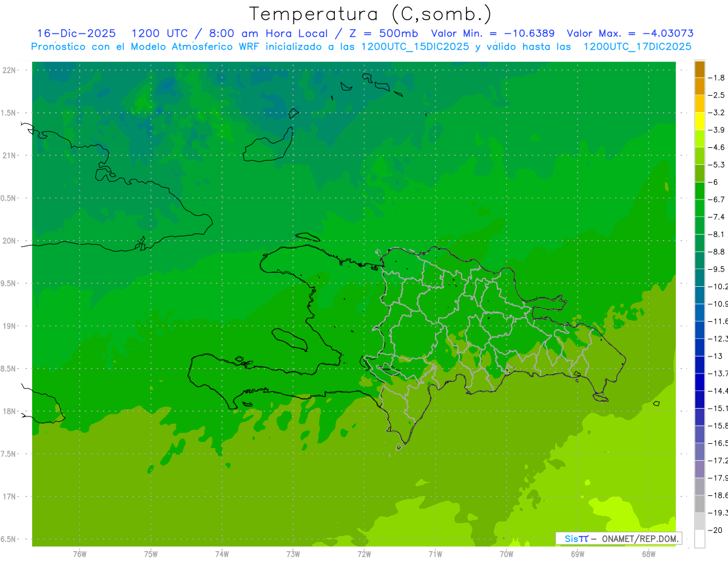
Task: Click the "21N" latitude label
Action: (x=9, y=155)
